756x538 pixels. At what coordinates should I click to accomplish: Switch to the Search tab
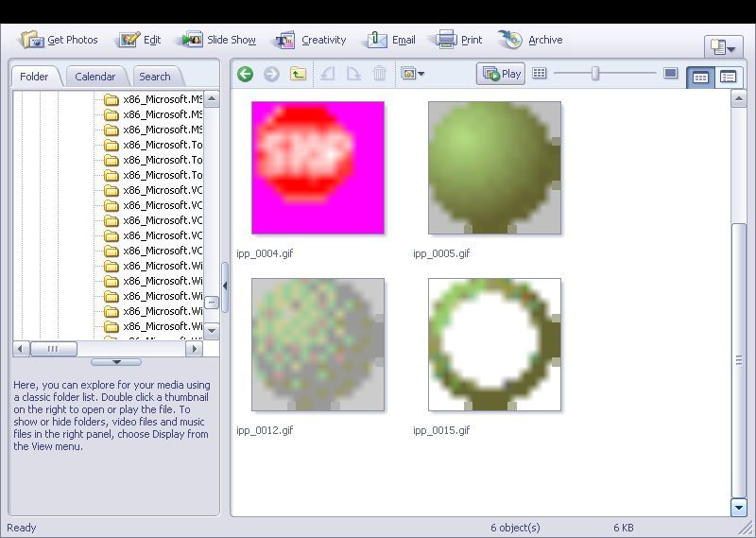click(155, 77)
